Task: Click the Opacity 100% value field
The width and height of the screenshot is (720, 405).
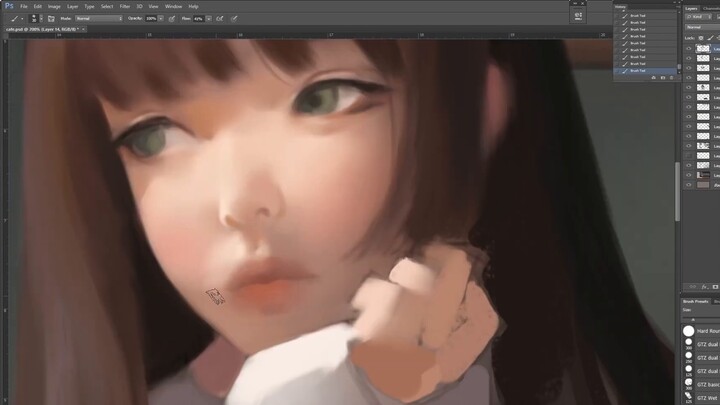Action: click(x=151, y=18)
